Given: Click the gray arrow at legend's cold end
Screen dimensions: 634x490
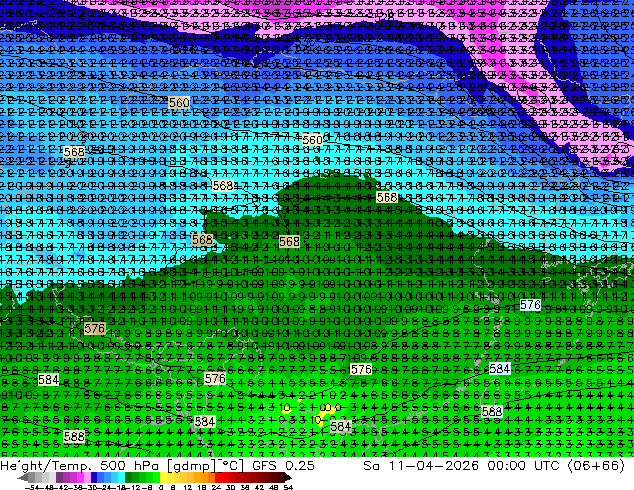Looking at the screenshot, I should (x=23, y=477).
